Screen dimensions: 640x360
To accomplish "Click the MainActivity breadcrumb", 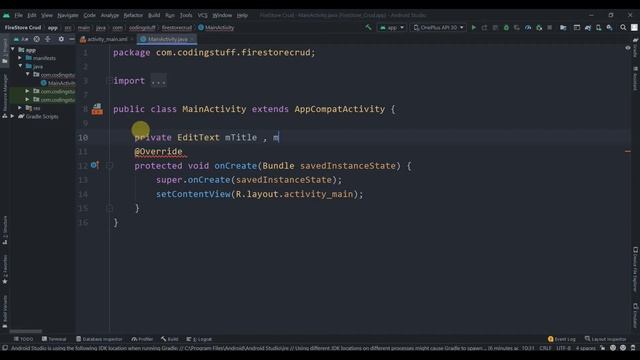I will click(216, 27).
